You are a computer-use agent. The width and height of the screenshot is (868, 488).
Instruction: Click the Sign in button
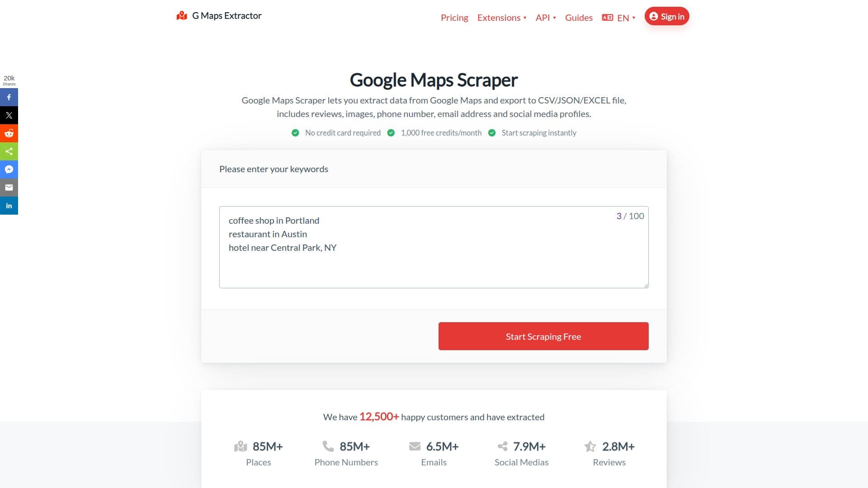click(667, 16)
